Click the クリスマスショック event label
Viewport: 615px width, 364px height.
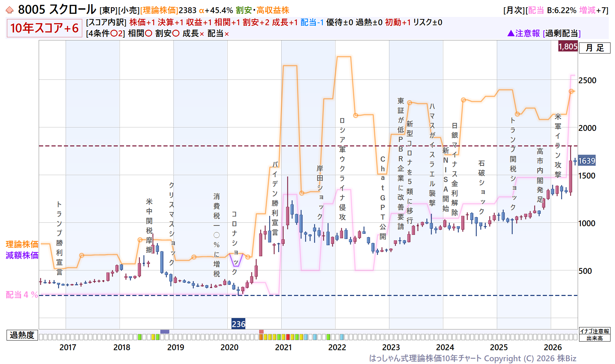[x=172, y=224]
